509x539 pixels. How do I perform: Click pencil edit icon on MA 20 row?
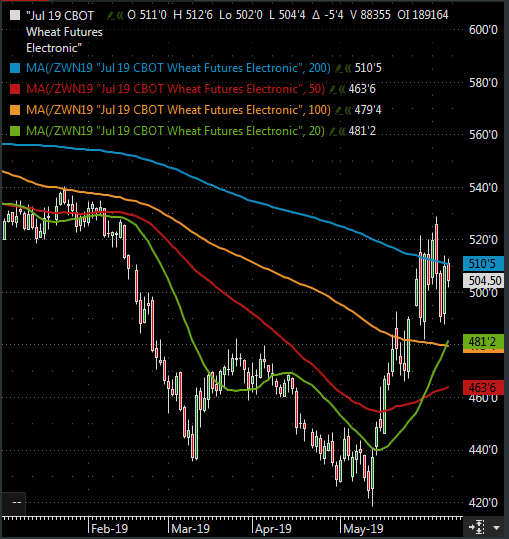tap(333, 131)
